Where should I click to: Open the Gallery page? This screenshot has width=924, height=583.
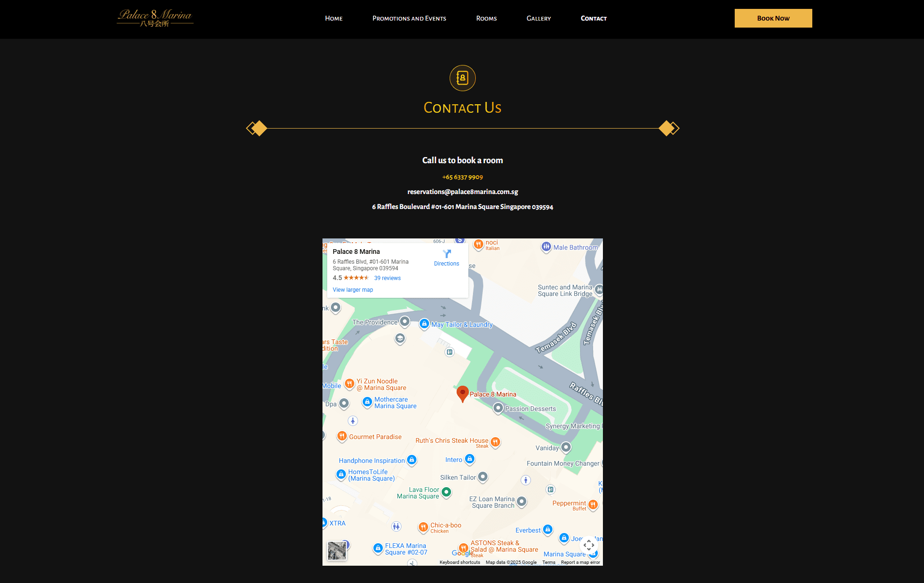pos(539,19)
